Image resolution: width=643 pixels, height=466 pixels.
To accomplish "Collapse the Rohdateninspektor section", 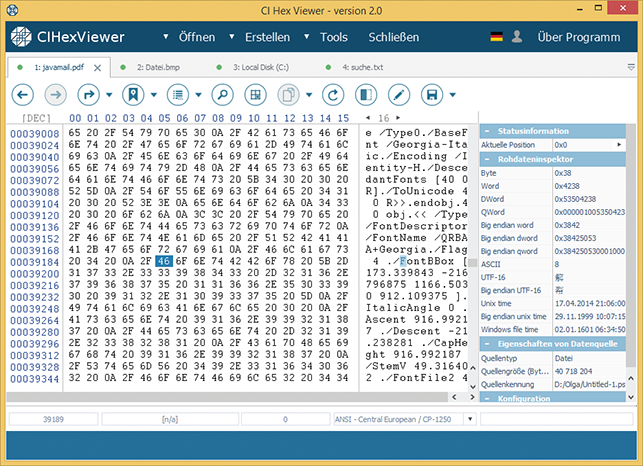I will click(487, 159).
